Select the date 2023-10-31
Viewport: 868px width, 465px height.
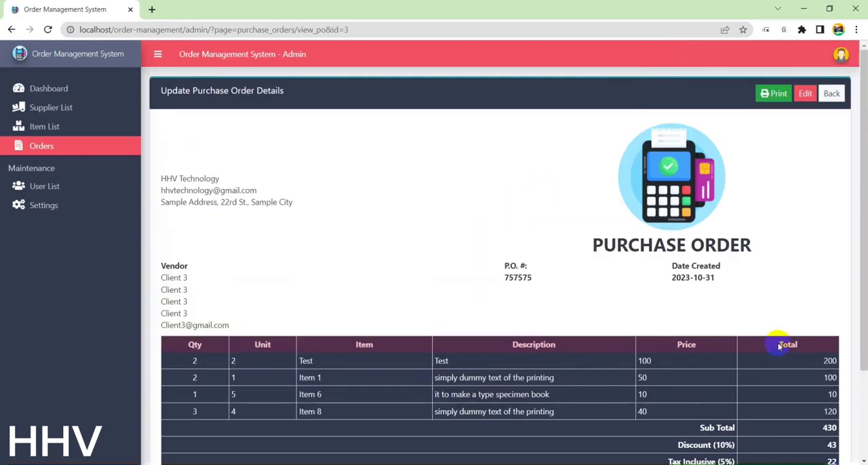(x=693, y=277)
